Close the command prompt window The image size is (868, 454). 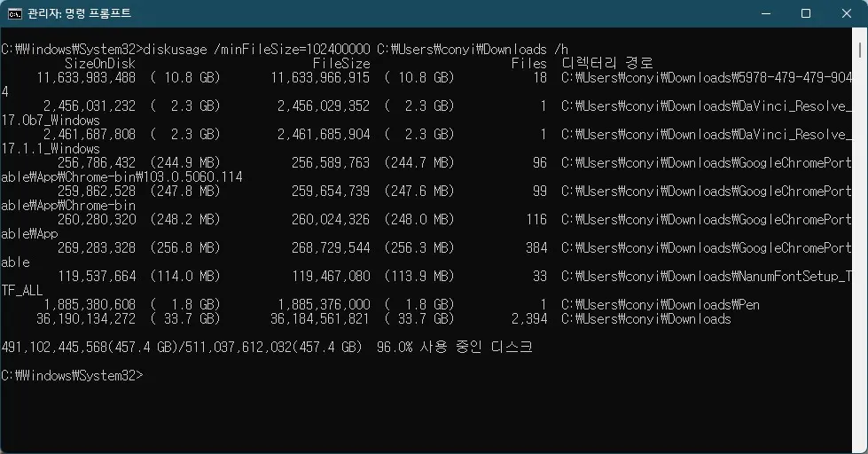pyautogui.click(x=847, y=14)
